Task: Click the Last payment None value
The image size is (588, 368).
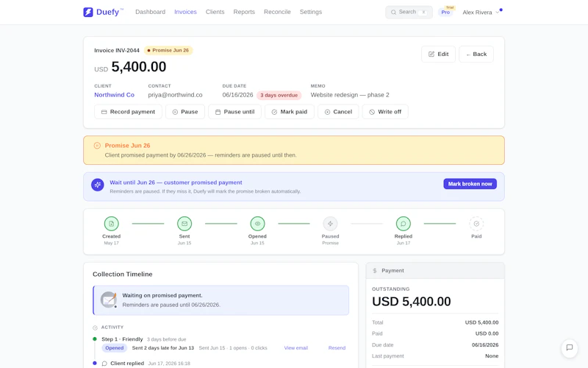Action: (492, 356)
